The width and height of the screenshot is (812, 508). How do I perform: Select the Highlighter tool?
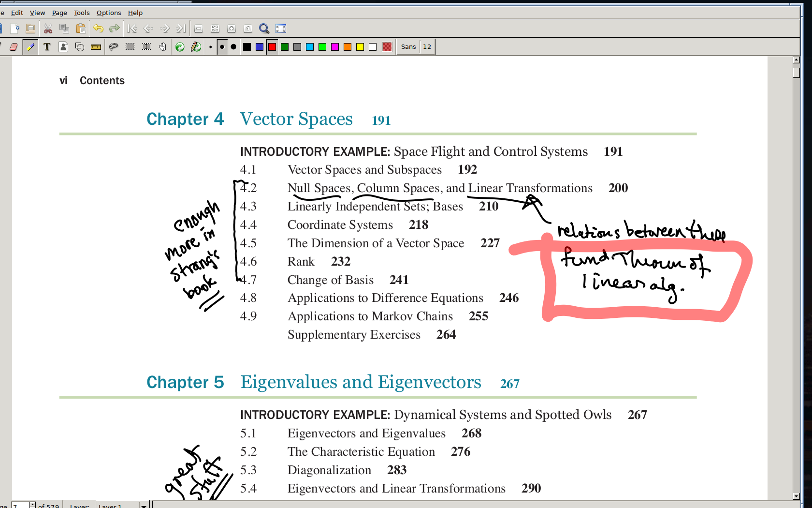pos(30,47)
